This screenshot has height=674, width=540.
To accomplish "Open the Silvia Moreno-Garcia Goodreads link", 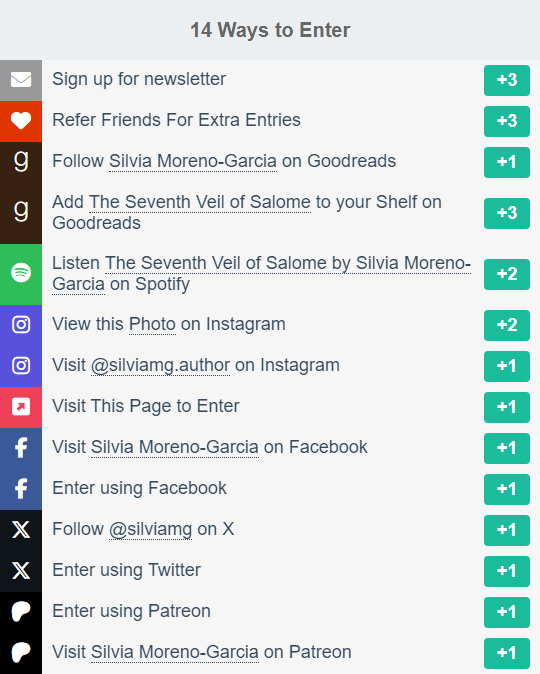I will click(193, 161).
